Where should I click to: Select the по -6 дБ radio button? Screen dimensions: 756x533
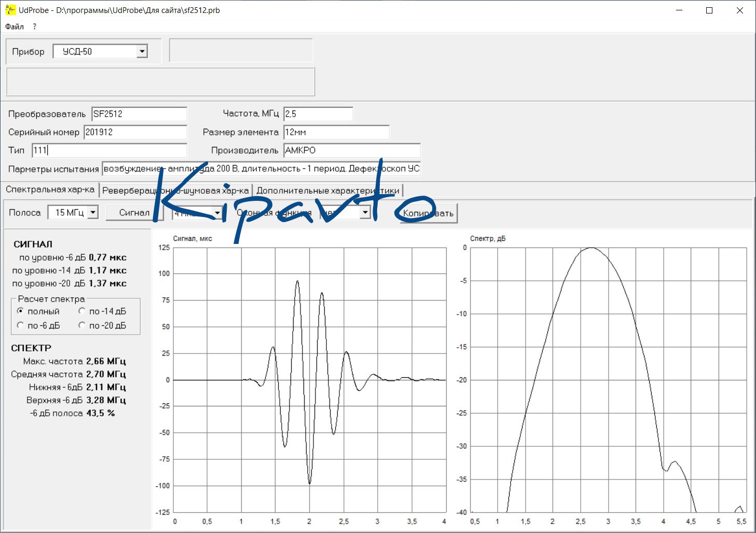tap(21, 325)
